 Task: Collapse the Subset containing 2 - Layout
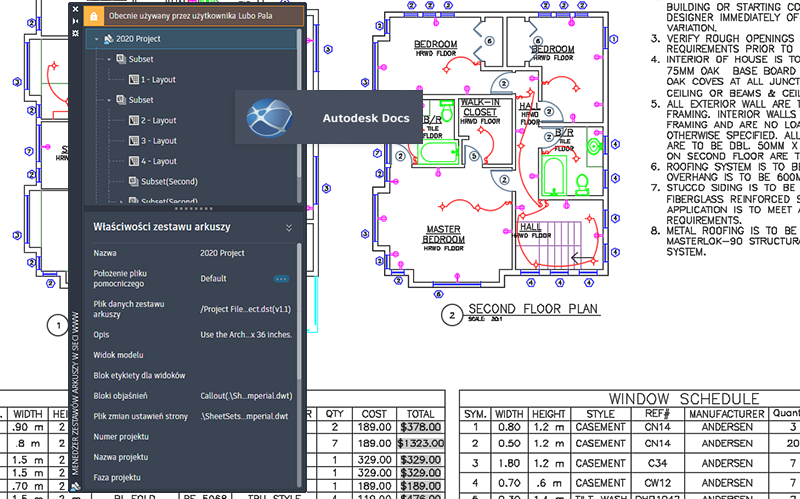coord(109,100)
